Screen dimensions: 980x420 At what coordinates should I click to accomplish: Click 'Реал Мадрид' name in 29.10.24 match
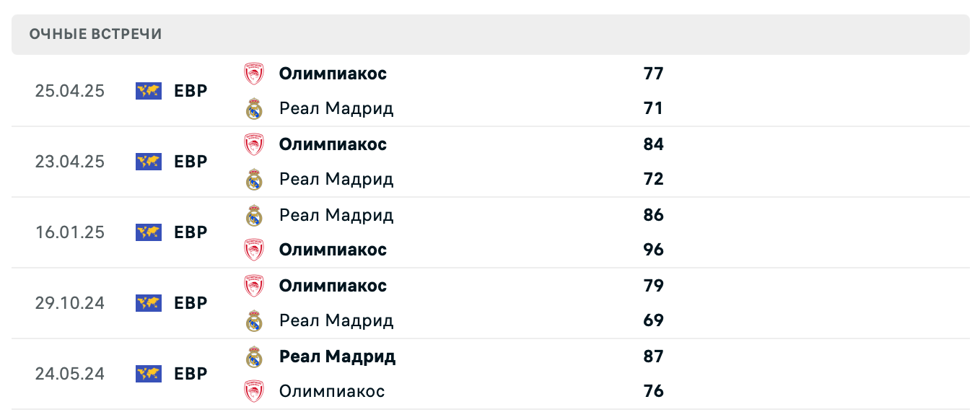pos(336,320)
